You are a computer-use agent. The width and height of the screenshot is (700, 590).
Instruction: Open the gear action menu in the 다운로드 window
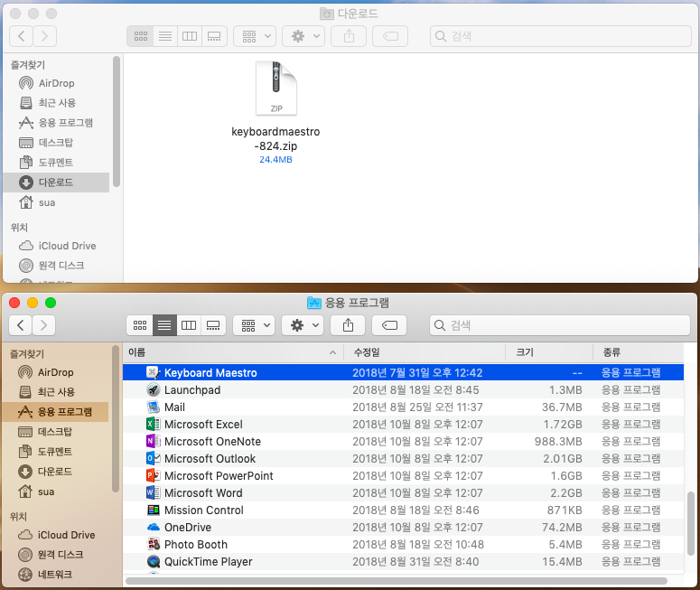[303, 36]
